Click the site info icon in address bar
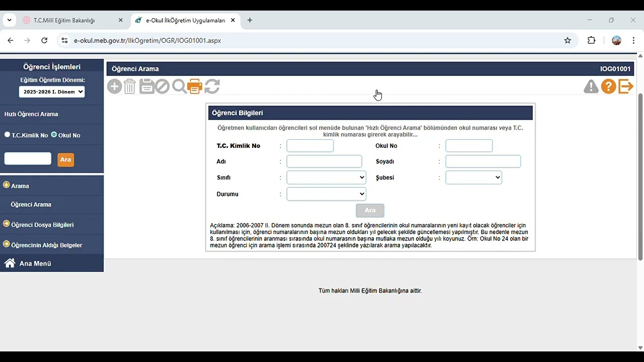Image resolution: width=644 pixels, height=362 pixels. (x=64, y=40)
